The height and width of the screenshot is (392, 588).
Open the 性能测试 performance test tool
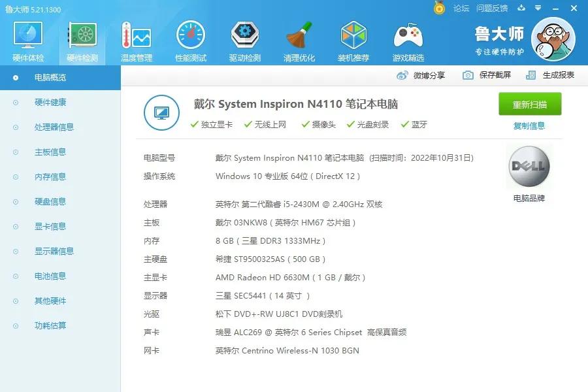click(190, 38)
